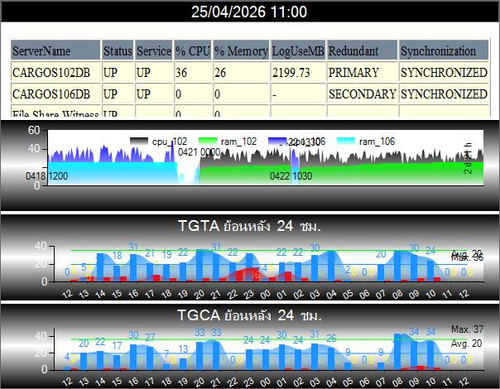Click the value 13 bar label in TGCA chart

pos(183,349)
